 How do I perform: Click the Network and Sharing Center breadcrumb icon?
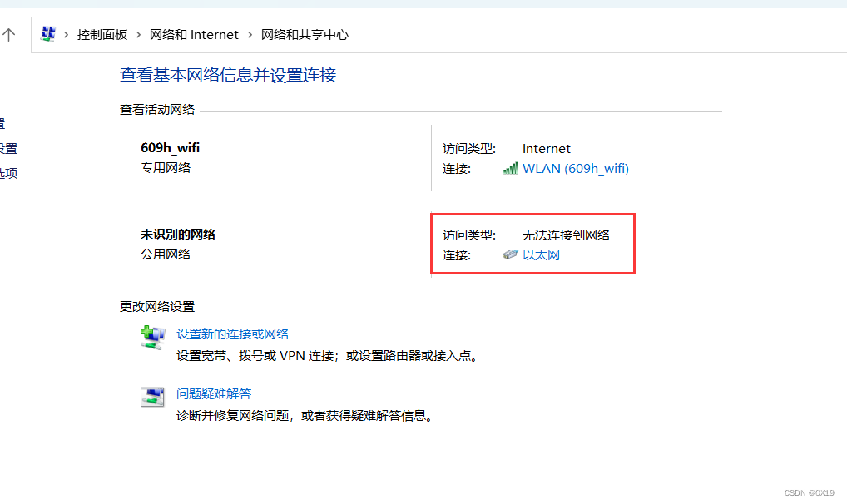pos(47,34)
